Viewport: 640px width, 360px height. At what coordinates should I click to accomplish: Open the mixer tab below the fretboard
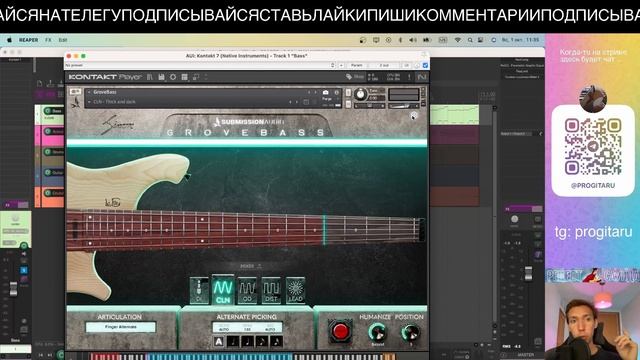(x=250, y=266)
